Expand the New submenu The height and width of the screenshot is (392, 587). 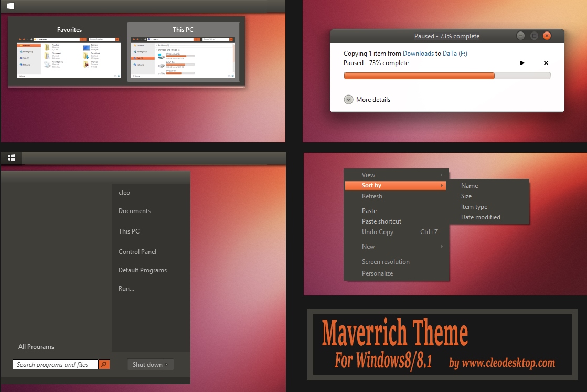(x=396, y=246)
